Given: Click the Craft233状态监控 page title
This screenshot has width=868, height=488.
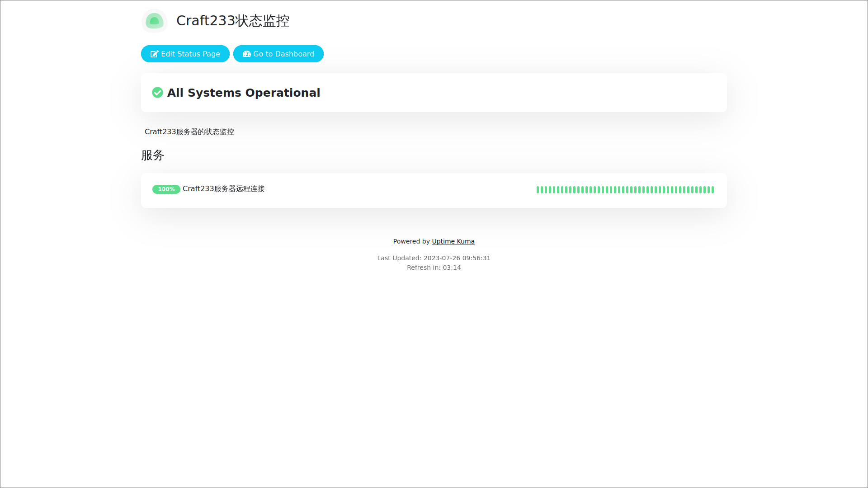Looking at the screenshot, I should 233,21.
